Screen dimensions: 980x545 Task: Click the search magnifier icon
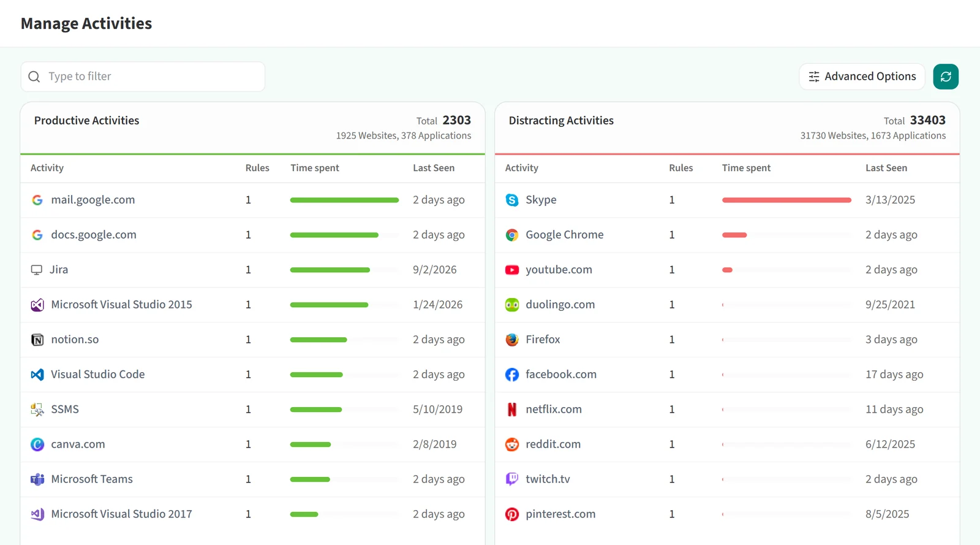click(34, 77)
